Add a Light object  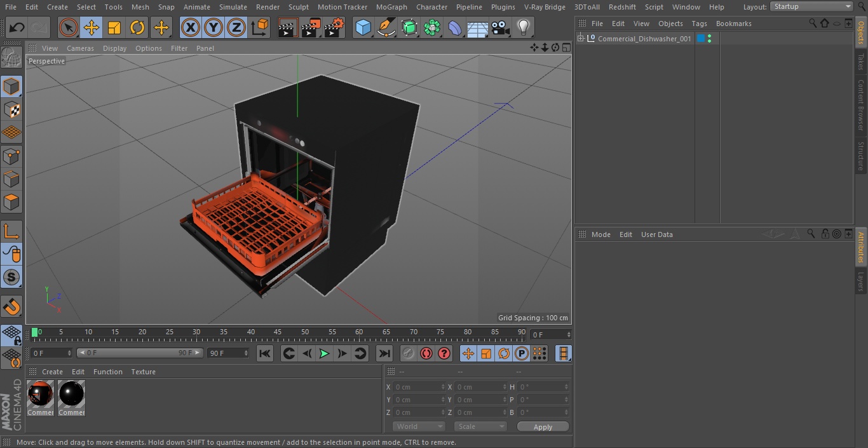523,27
